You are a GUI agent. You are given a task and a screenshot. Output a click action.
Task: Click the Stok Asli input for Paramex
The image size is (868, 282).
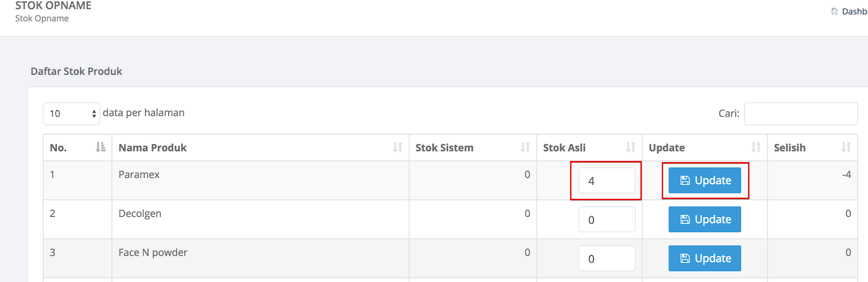click(x=607, y=181)
